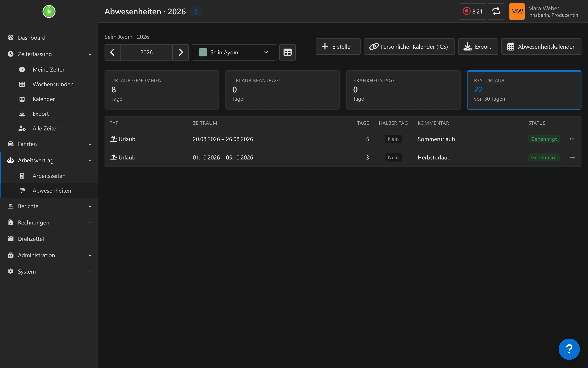Toggle the table grid view button
588x368 pixels.
click(x=287, y=52)
